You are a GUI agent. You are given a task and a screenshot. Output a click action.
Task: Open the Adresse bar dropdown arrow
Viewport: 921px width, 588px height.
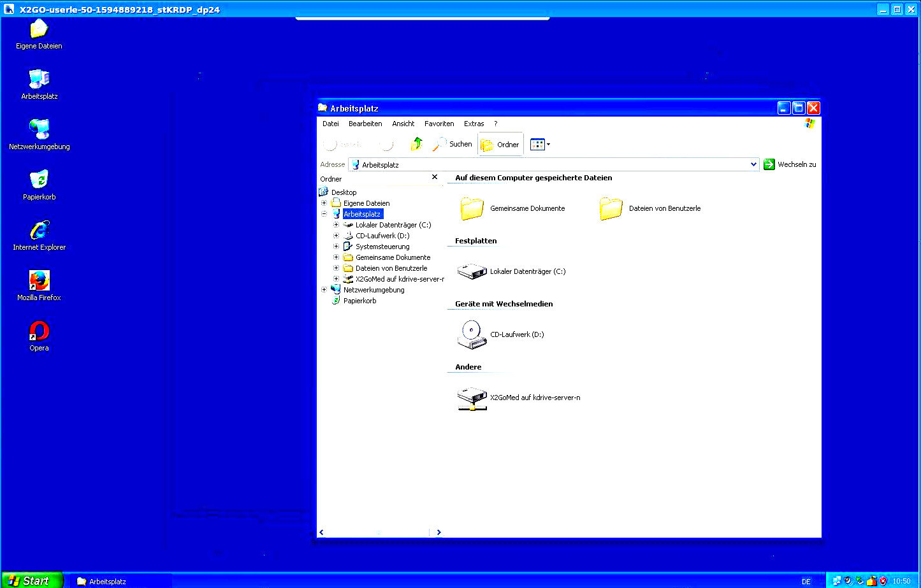(x=753, y=164)
